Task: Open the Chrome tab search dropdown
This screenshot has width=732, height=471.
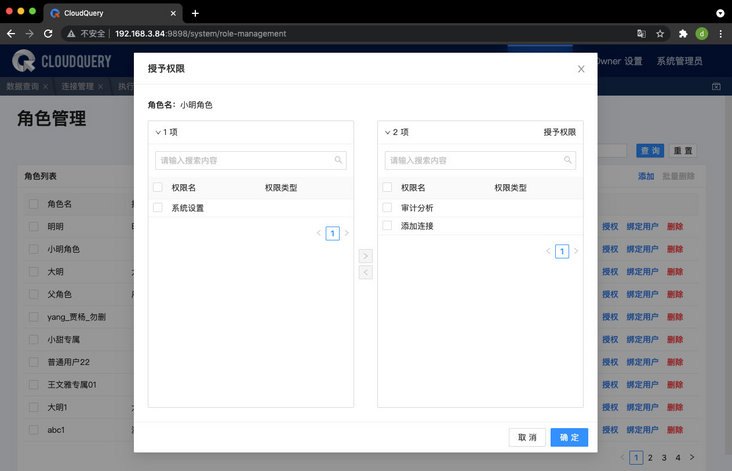Action: click(720, 13)
